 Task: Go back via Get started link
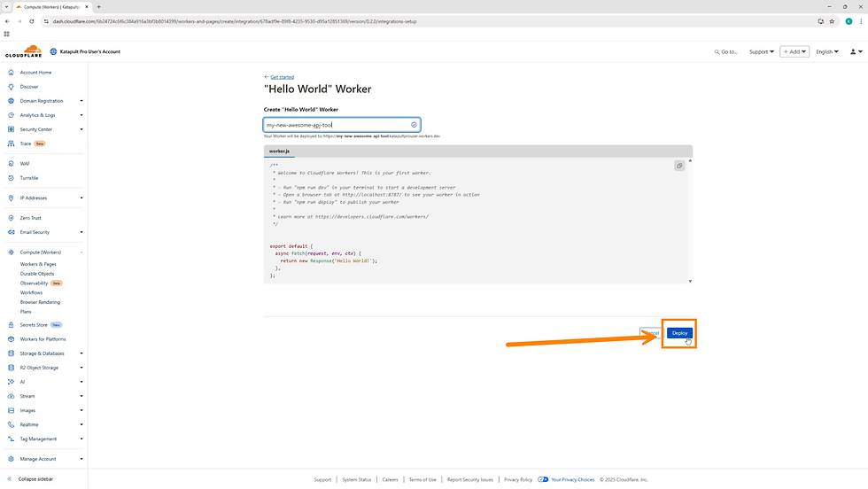tap(282, 77)
